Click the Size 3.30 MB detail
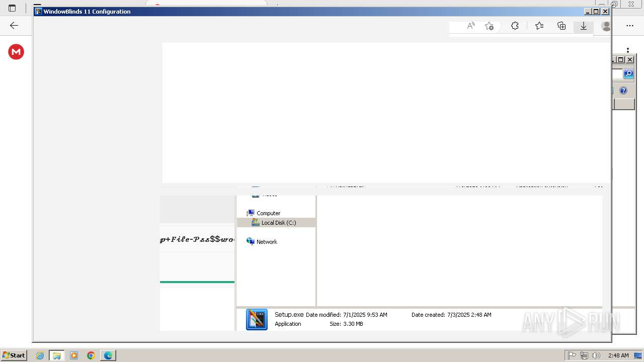644x362 pixels. click(346, 324)
